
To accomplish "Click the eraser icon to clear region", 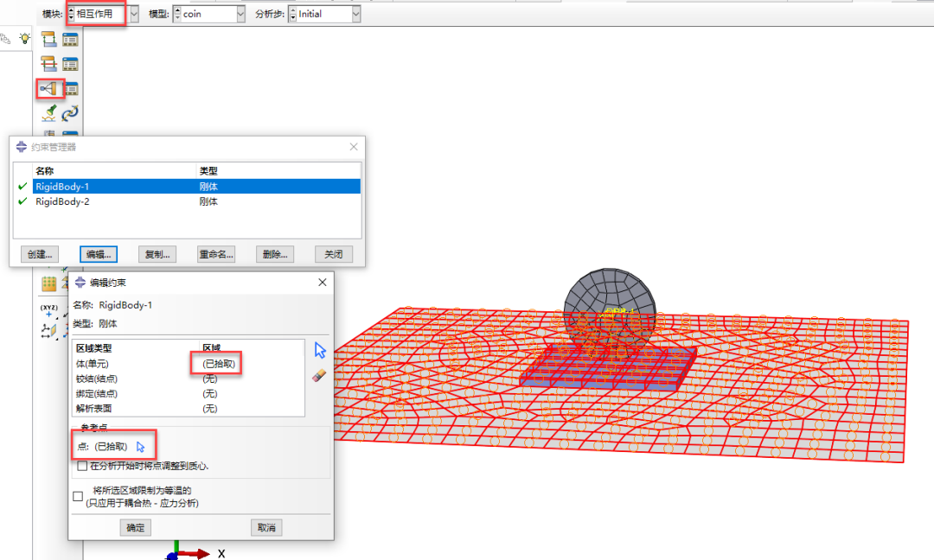I will point(319,376).
